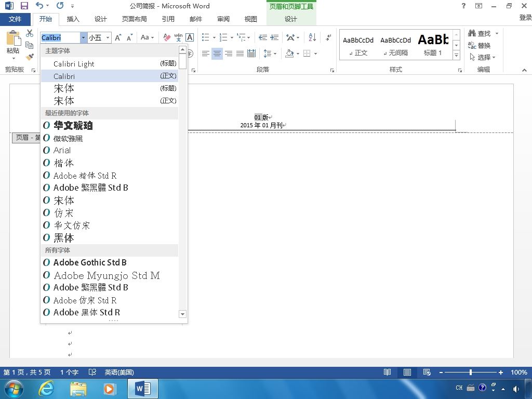Screen dimensions: 532x399
Task: Click the line spacing icon
Action: [x=268, y=54]
